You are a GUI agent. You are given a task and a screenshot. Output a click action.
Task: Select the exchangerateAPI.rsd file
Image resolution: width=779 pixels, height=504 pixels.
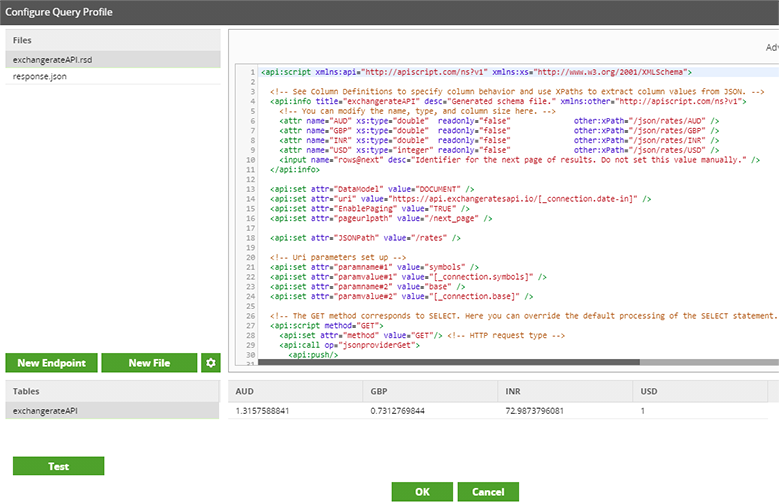click(113, 60)
